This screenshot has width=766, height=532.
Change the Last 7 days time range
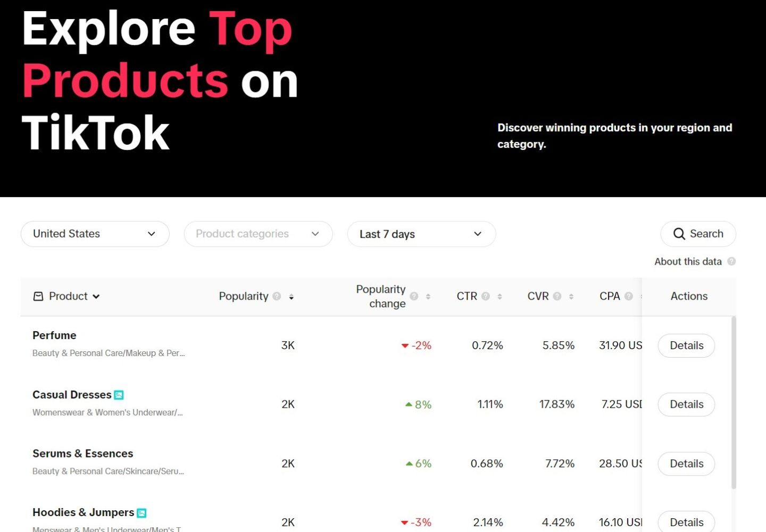coord(421,234)
